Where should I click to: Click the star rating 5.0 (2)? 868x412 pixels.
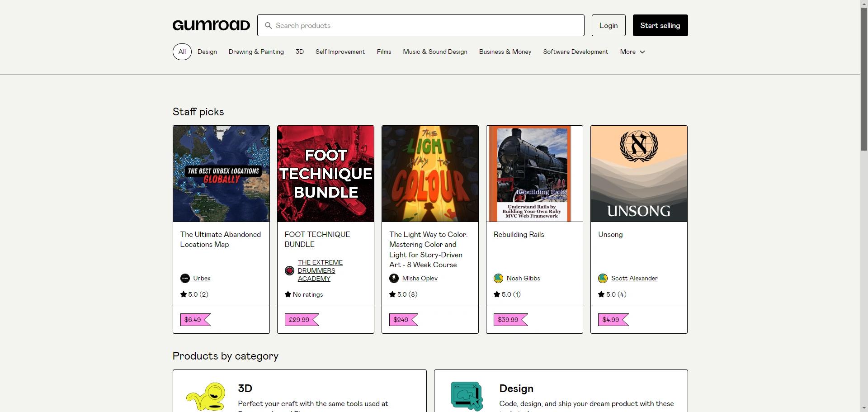(x=194, y=294)
